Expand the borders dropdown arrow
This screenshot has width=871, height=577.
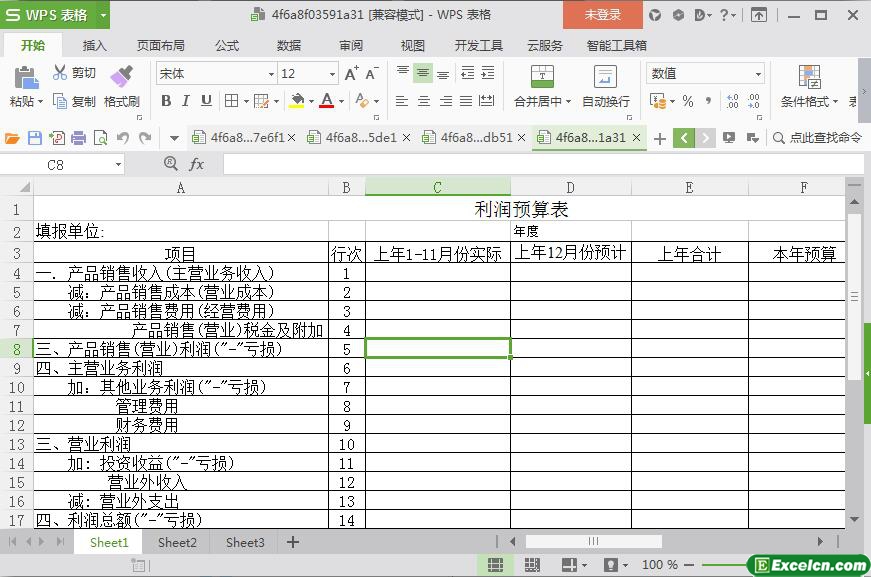point(246,102)
